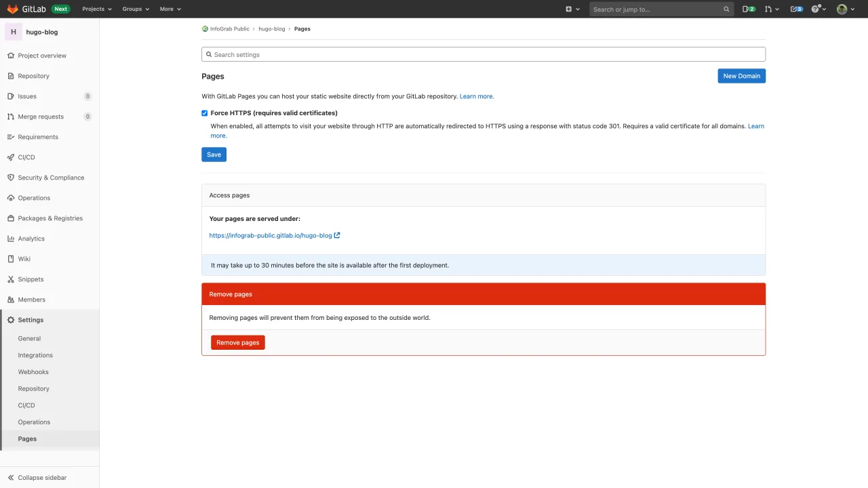Click the Security & Compliance shield icon
868x488 pixels.
[x=11, y=178]
